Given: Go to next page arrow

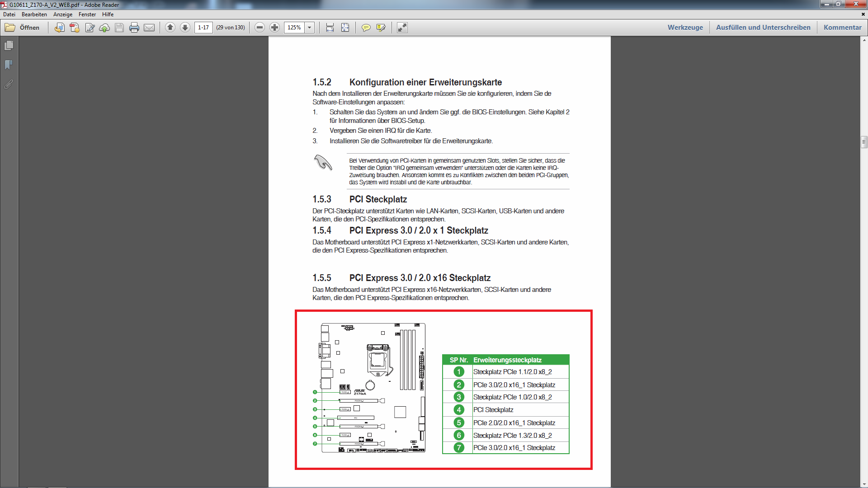Looking at the screenshot, I should pyautogui.click(x=185, y=28).
